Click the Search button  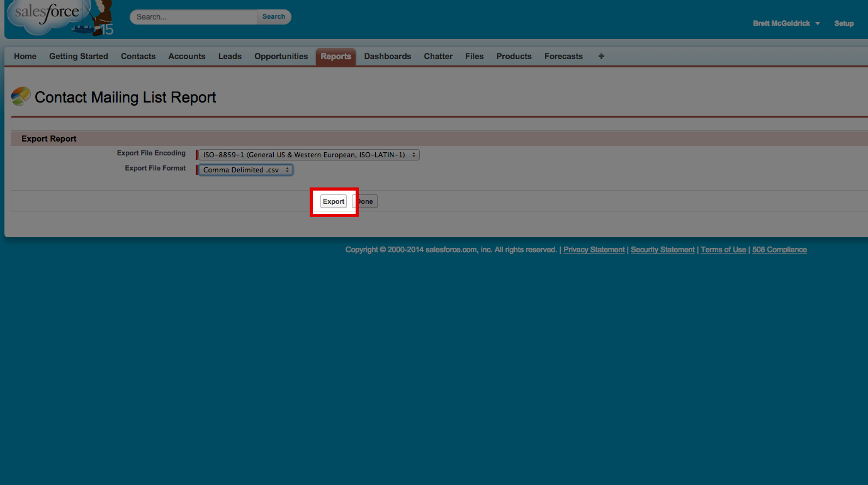[x=274, y=17]
